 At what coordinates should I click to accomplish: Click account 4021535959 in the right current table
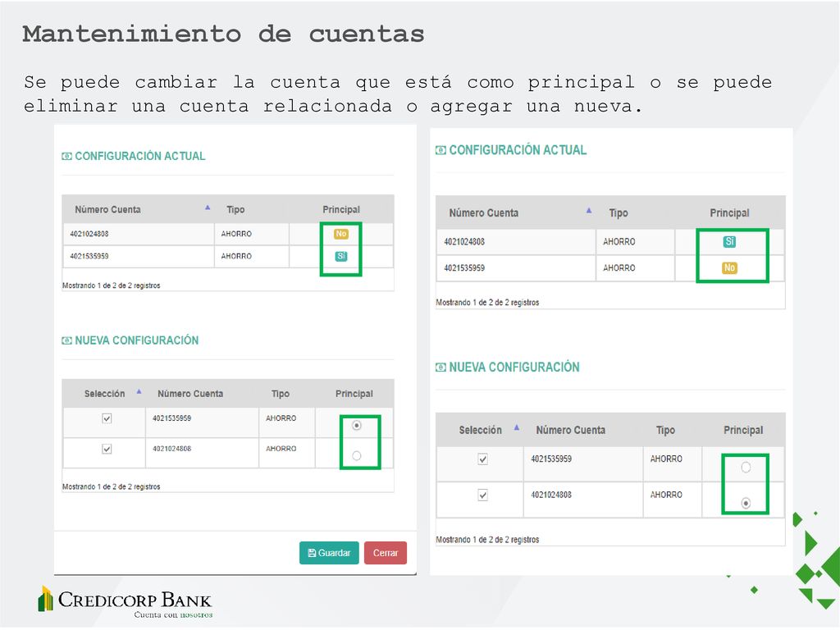point(464,268)
